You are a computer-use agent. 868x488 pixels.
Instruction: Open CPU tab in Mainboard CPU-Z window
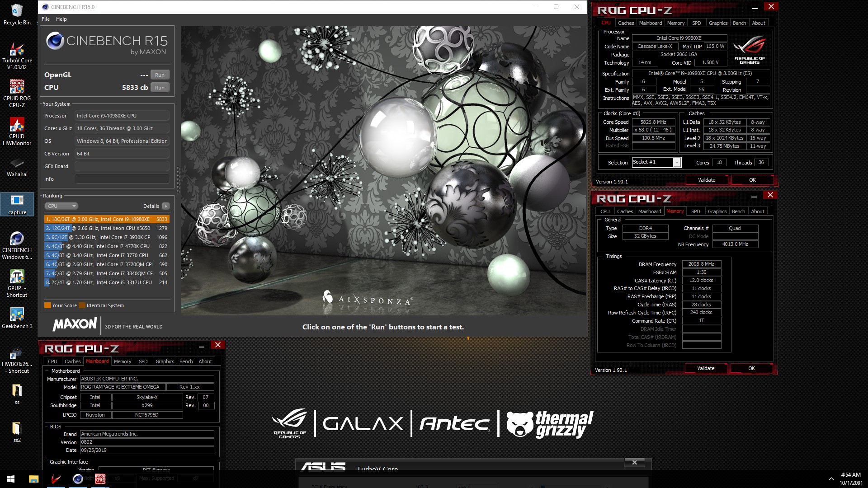tap(52, 361)
